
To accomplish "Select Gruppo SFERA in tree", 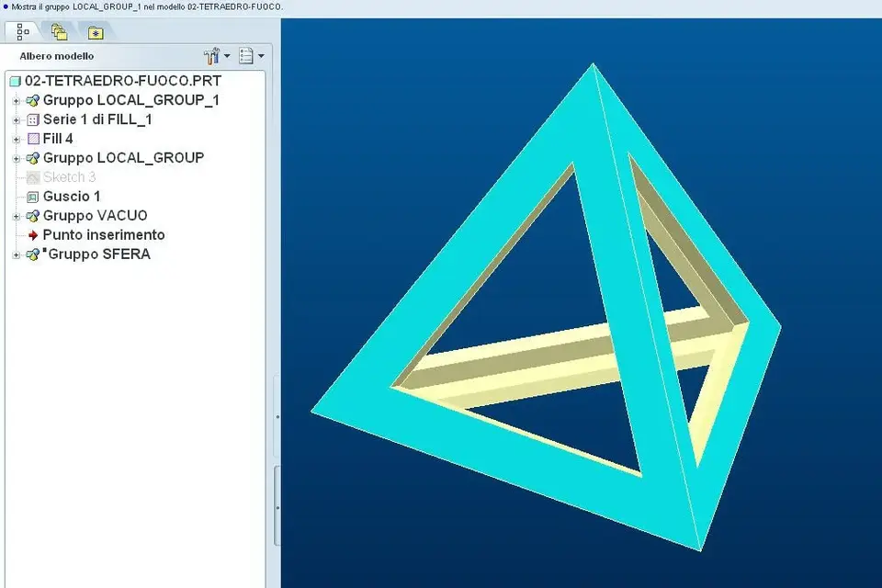I will coord(99,254).
